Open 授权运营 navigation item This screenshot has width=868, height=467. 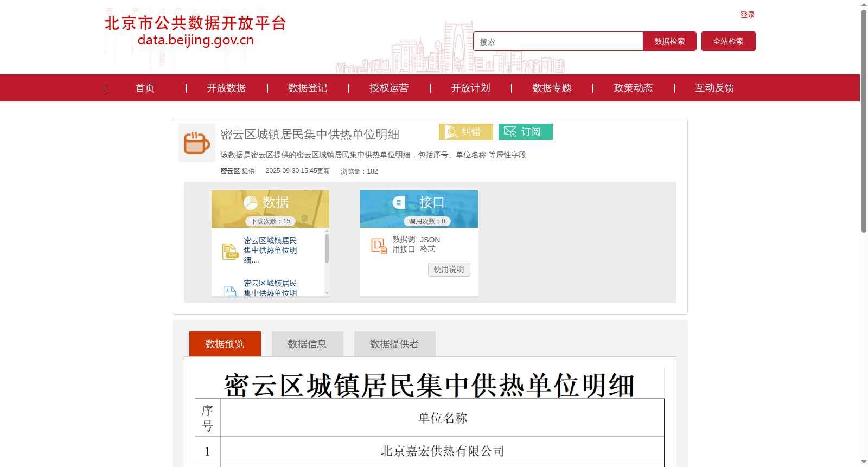(389, 88)
